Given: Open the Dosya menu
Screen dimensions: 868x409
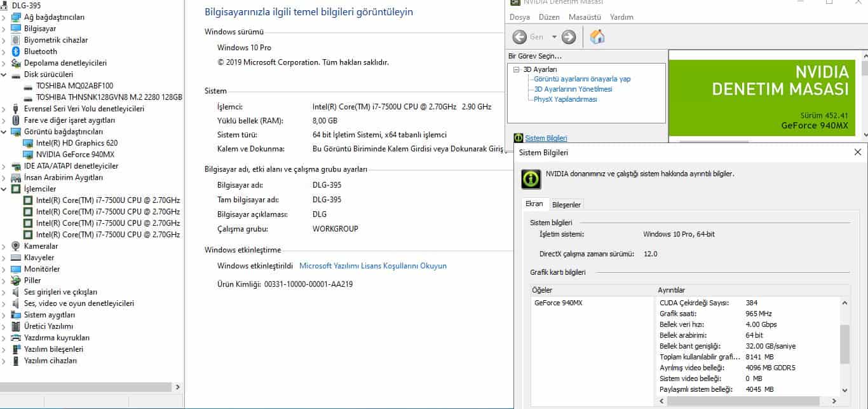Looking at the screenshot, I should pyautogui.click(x=520, y=17).
